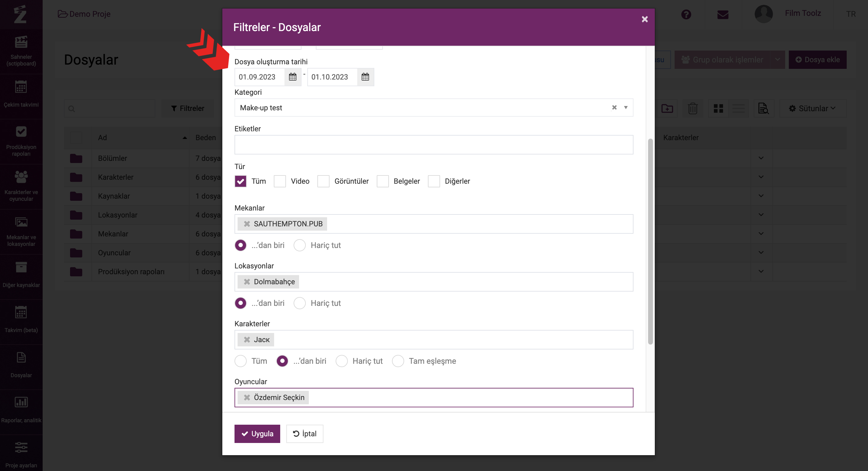Remove the Dolmabahçe location tag
This screenshot has width=868, height=471.
point(247,282)
